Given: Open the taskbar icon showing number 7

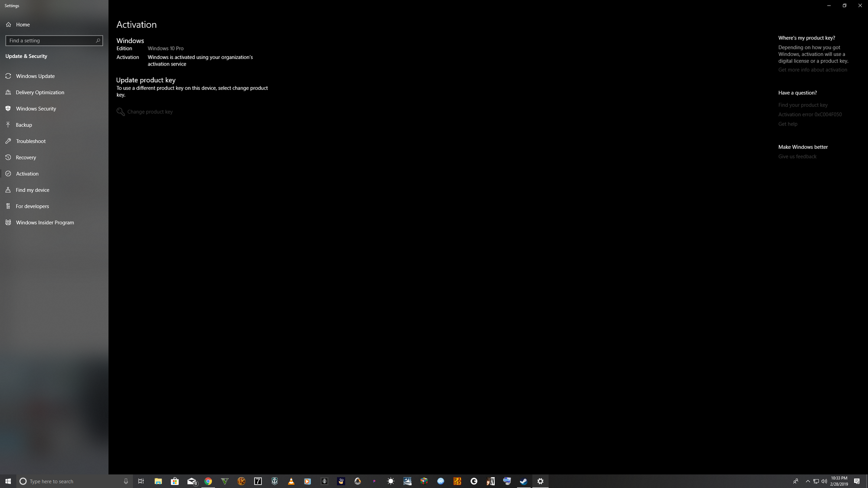Looking at the screenshot, I should pyautogui.click(x=258, y=481).
